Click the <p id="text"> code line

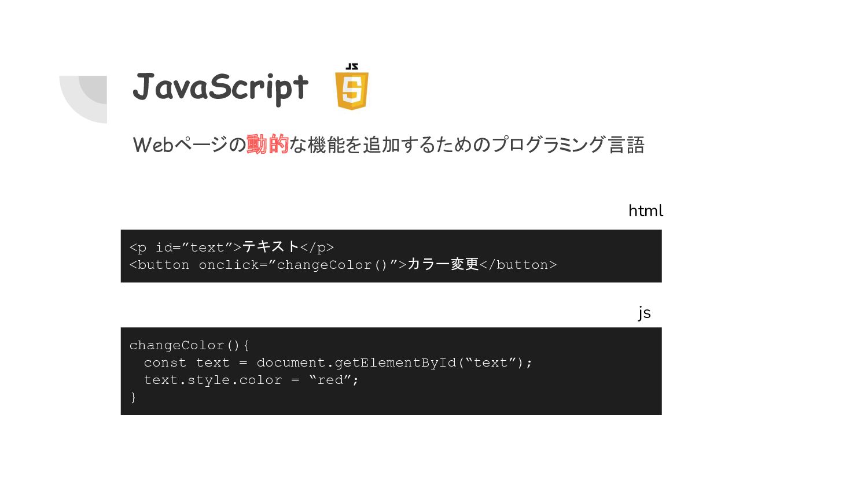coord(231,247)
